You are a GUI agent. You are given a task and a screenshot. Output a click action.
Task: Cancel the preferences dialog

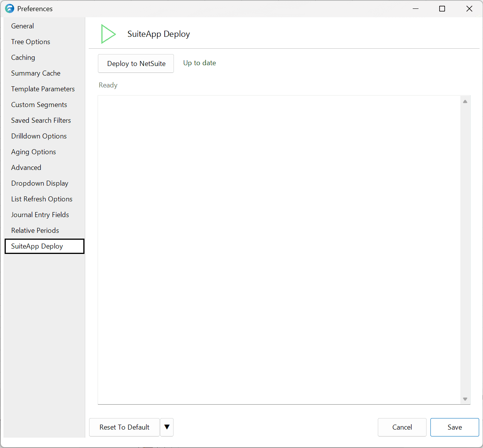pos(402,427)
